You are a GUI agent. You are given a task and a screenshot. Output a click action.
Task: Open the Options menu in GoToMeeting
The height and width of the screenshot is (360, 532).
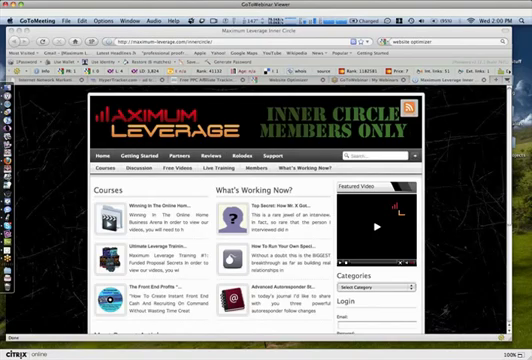click(103, 21)
